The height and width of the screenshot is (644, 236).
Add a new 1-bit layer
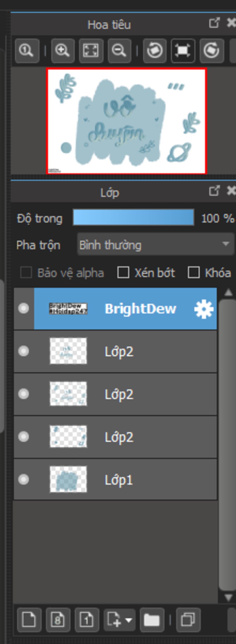pyautogui.click(x=87, y=620)
